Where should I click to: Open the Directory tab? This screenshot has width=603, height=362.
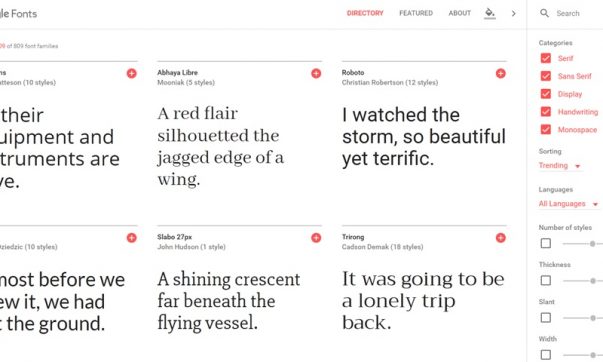coord(365,13)
